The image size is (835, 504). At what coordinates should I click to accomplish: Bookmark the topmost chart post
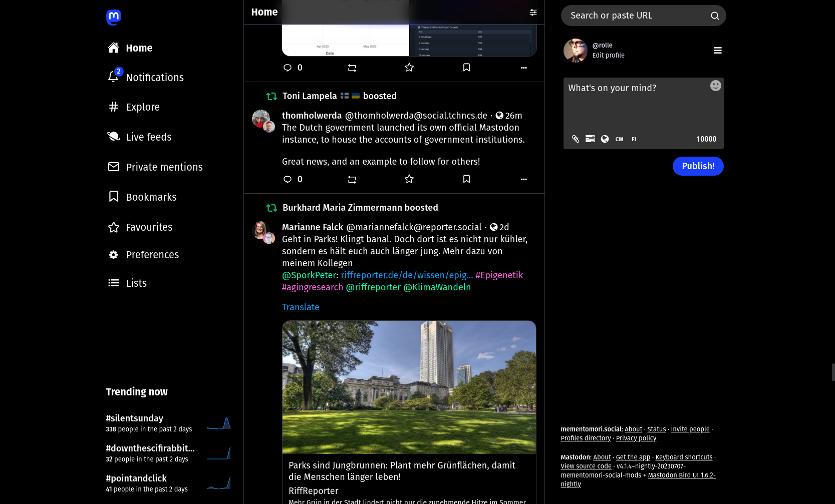[x=466, y=67]
